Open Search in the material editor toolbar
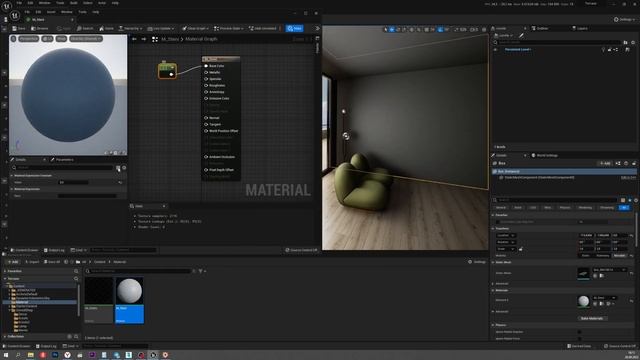Screen dimensions: 640x360 pos(85,29)
